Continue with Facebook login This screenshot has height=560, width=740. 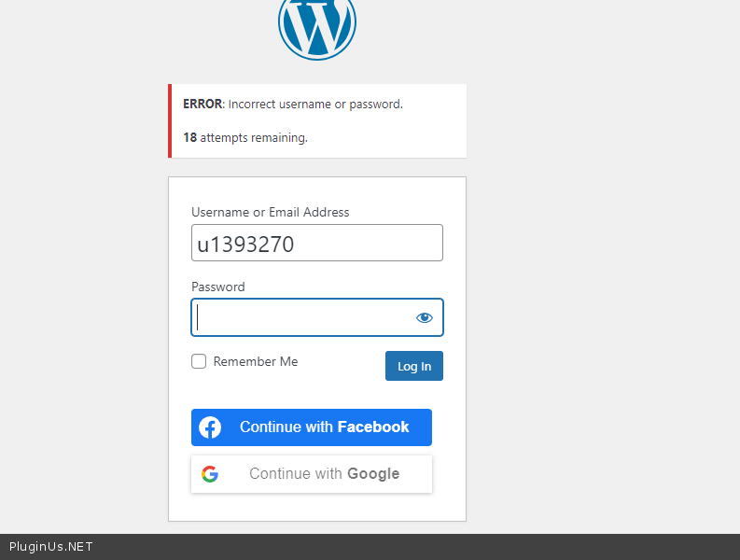tap(312, 427)
